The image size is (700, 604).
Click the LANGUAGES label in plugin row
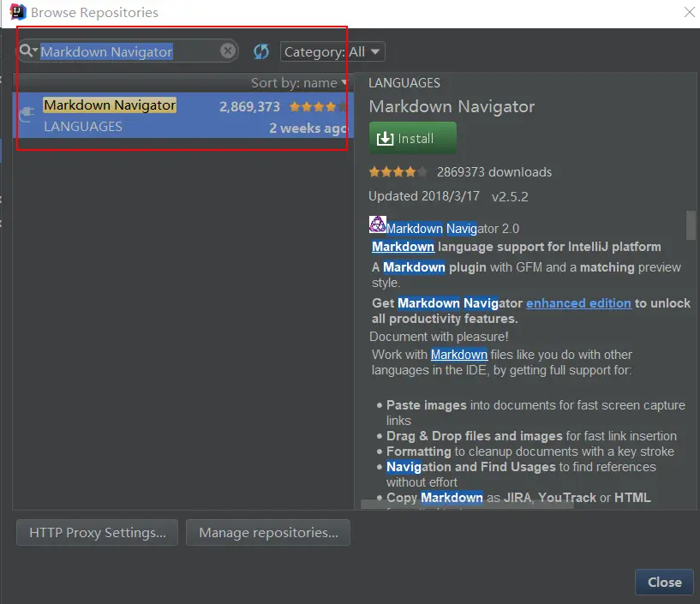tap(83, 126)
